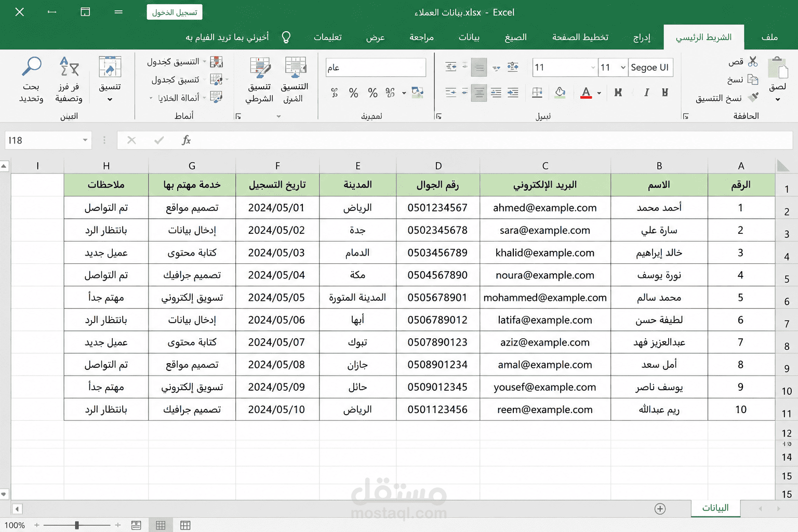Expand the number format dropdown

coord(376,68)
